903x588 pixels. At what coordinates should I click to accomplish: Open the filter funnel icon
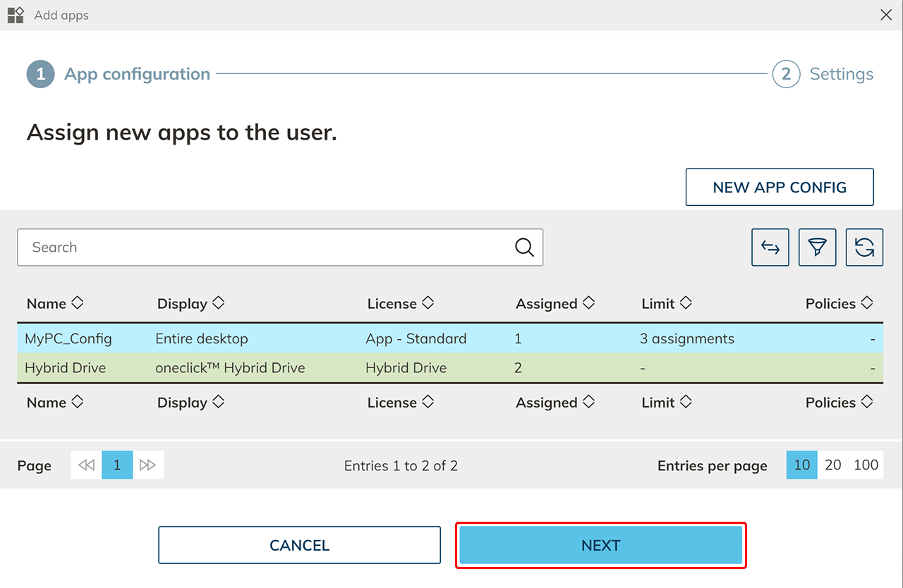(817, 247)
